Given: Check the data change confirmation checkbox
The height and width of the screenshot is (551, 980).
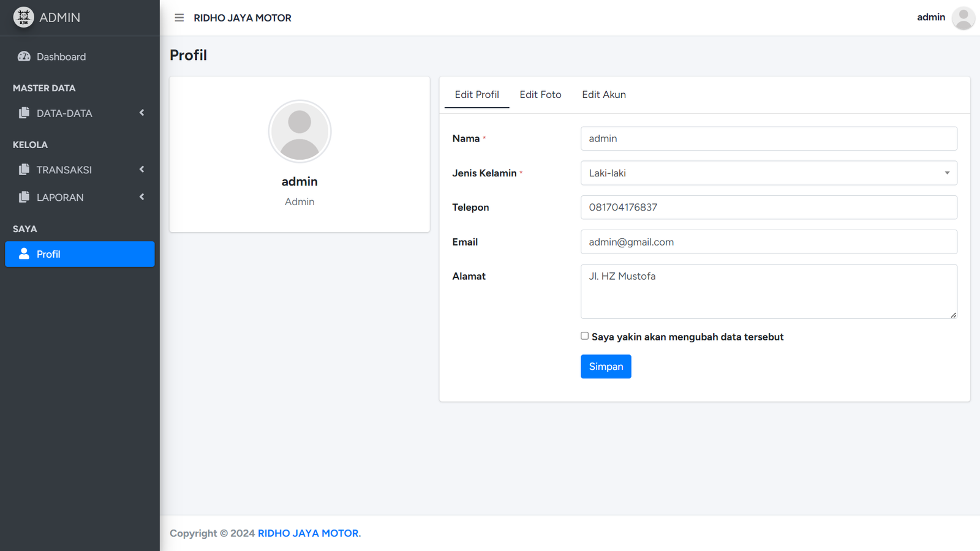Looking at the screenshot, I should (584, 336).
